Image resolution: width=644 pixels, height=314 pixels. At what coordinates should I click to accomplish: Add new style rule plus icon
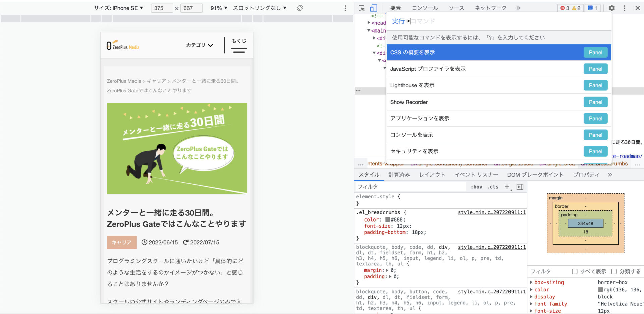[x=507, y=187]
